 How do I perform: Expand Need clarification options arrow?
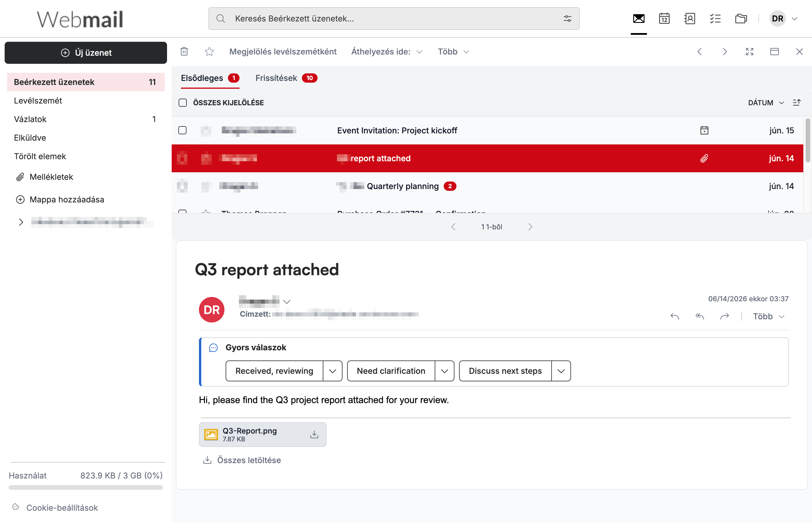(444, 371)
